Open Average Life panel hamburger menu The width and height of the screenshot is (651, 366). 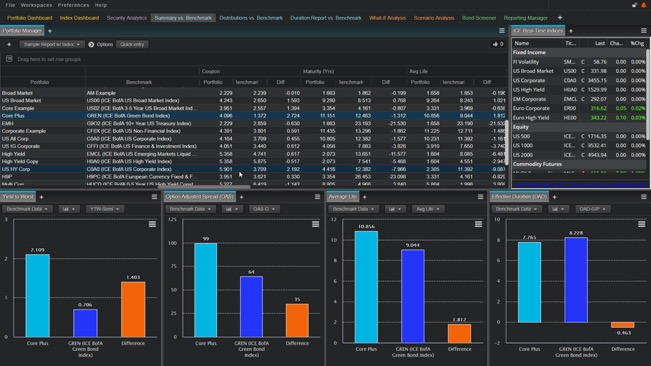click(x=480, y=197)
